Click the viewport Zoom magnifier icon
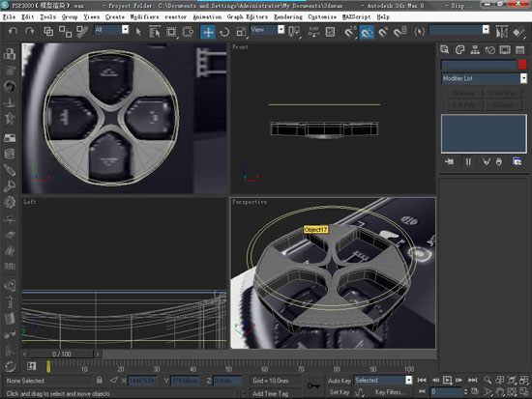This screenshot has height=399, width=532. 488,380
